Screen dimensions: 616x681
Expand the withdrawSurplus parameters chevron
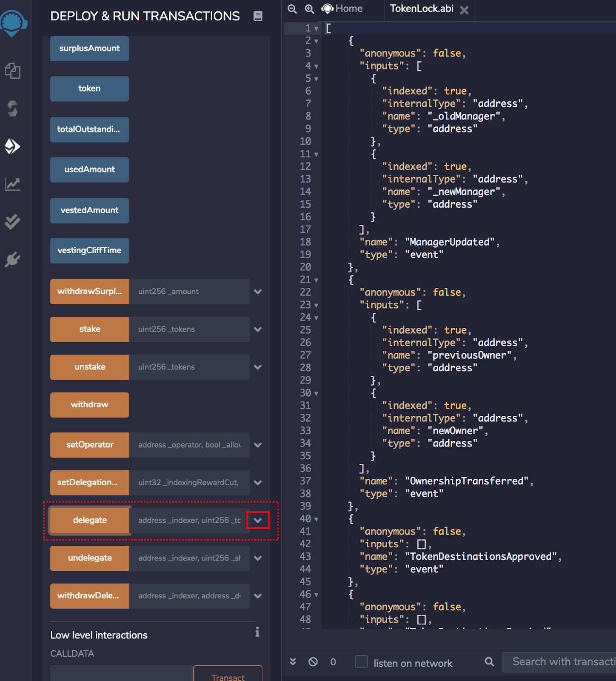click(258, 292)
